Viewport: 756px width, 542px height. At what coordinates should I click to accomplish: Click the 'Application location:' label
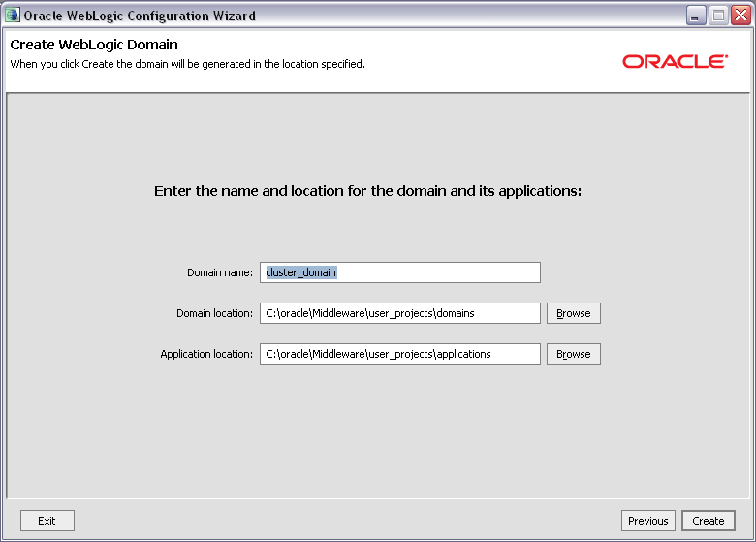206,354
